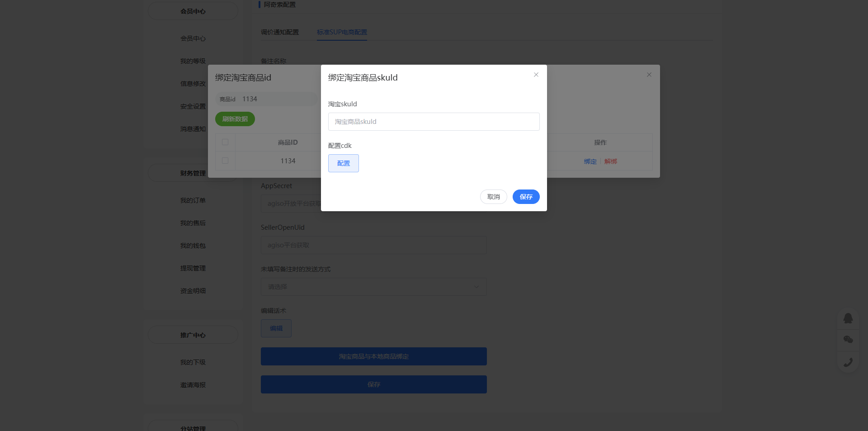Open the WeChat contact icon
Screen dimensions: 868x431
point(848,340)
